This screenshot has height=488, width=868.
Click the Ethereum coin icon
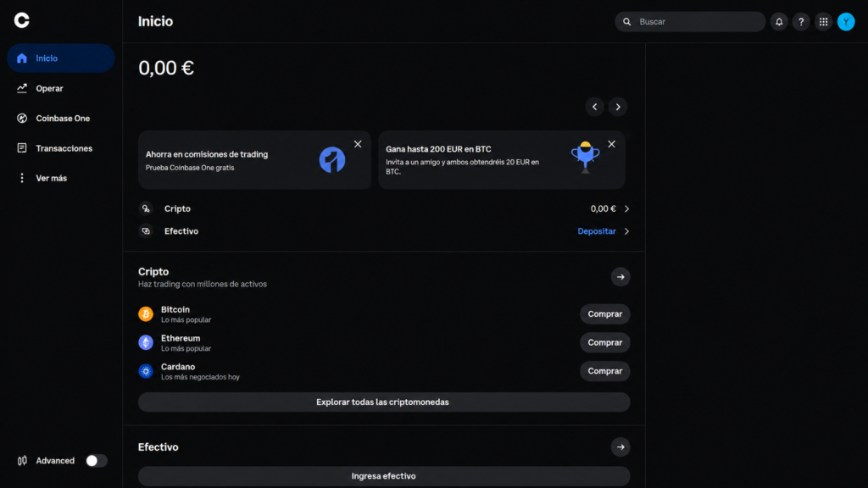point(146,342)
